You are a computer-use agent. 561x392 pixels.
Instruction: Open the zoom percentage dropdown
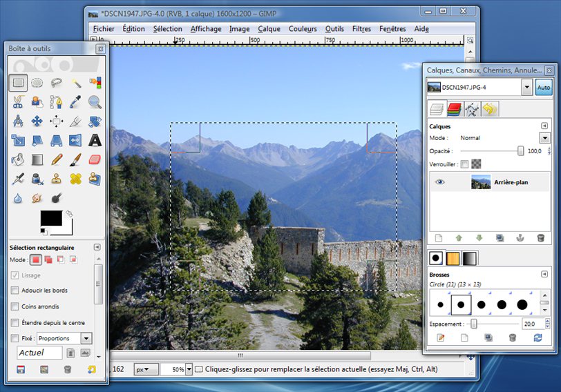pos(189,369)
